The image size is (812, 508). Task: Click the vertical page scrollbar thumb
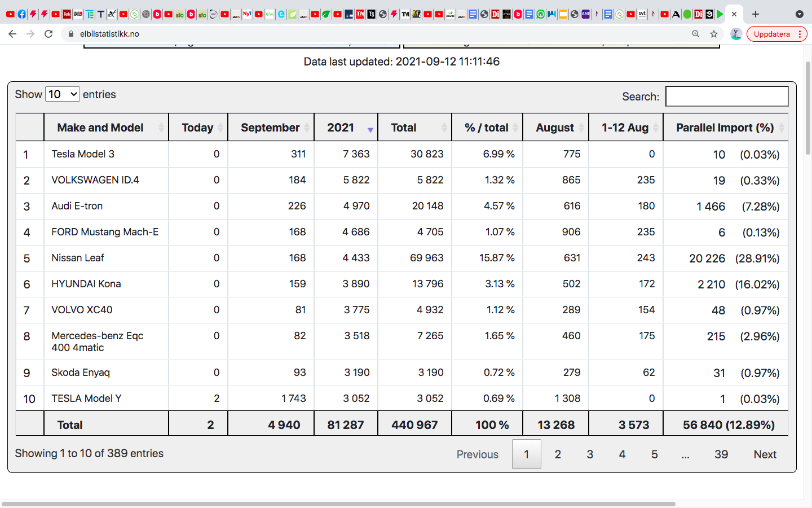[x=807, y=108]
